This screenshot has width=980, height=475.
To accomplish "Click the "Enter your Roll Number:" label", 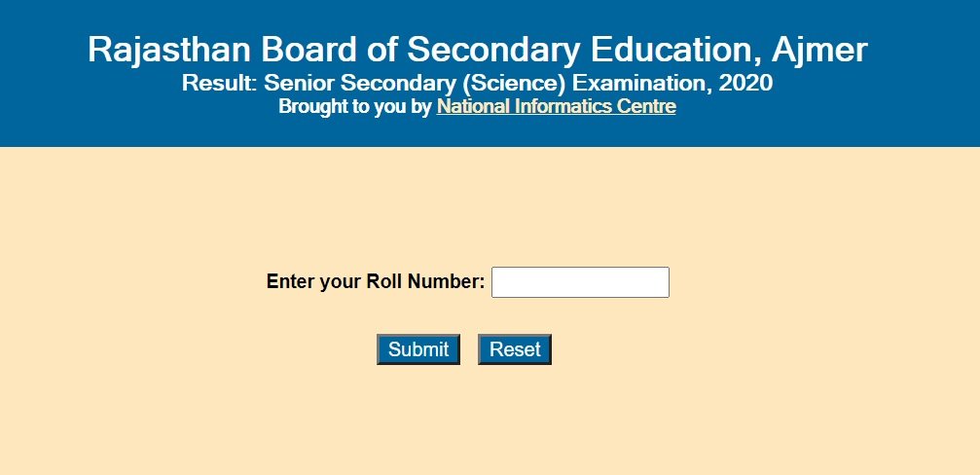I will (375, 282).
